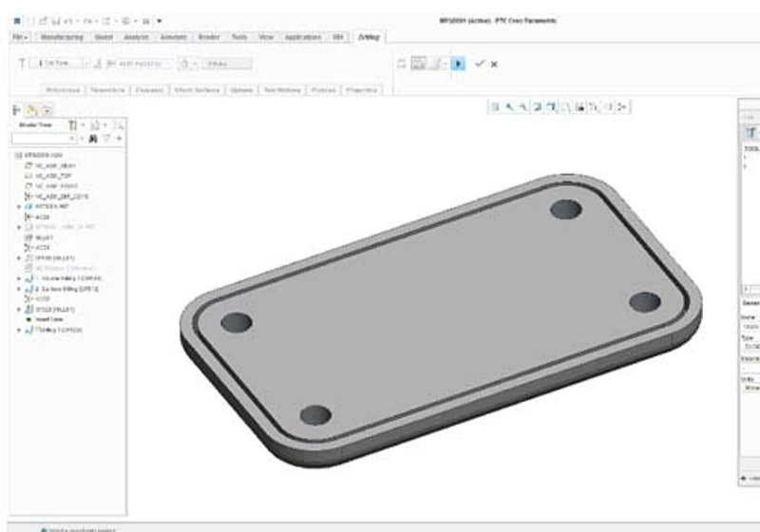
Task: Click the Saved Orientations icon in graphics toolbar
Action: [x=565, y=106]
